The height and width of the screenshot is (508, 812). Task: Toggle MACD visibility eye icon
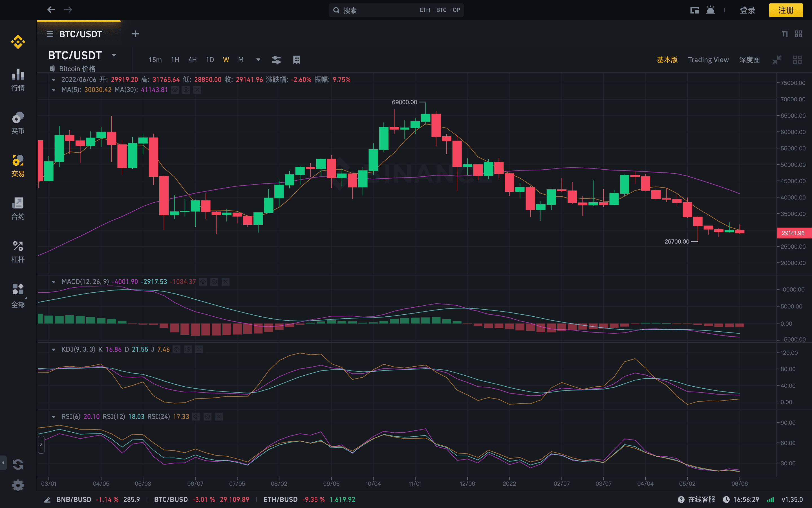pyautogui.click(x=203, y=282)
